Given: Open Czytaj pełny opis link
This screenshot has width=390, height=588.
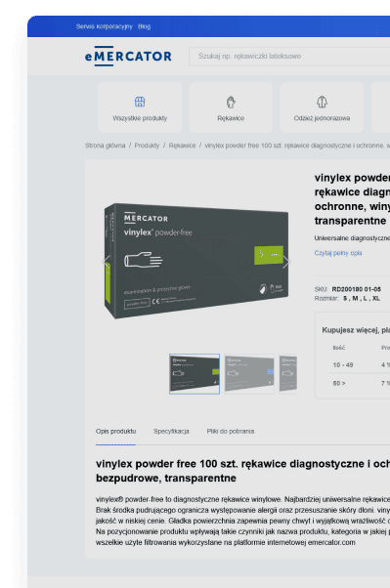Looking at the screenshot, I should 338,253.
